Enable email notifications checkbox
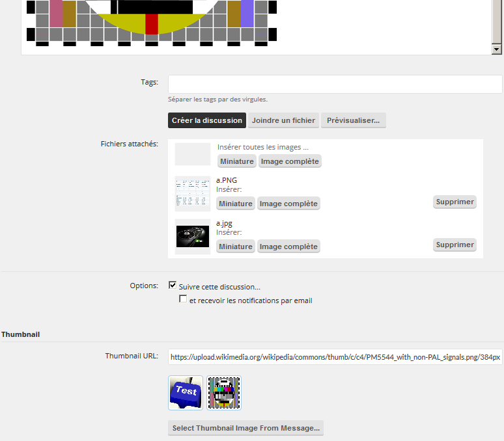The height and width of the screenshot is (441, 504). pos(183,299)
